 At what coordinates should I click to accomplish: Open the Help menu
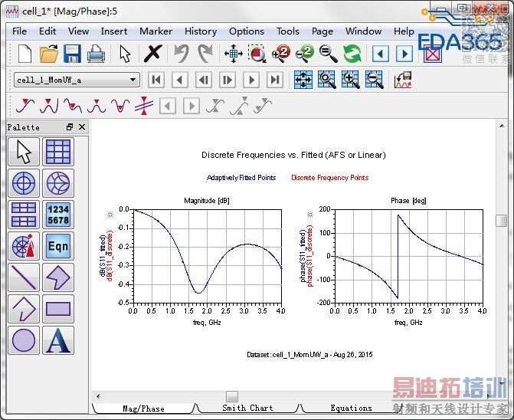pyautogui.click(x=404, y=31)
